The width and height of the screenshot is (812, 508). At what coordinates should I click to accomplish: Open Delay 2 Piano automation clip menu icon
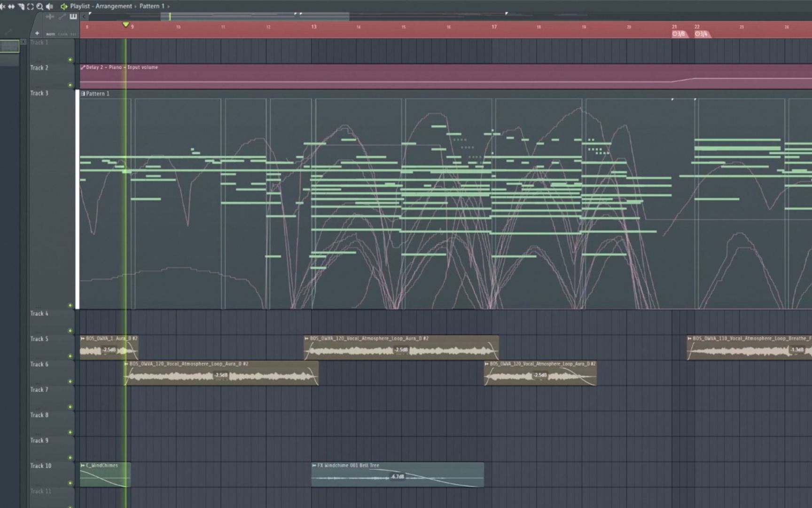click(x=83, y=67)
